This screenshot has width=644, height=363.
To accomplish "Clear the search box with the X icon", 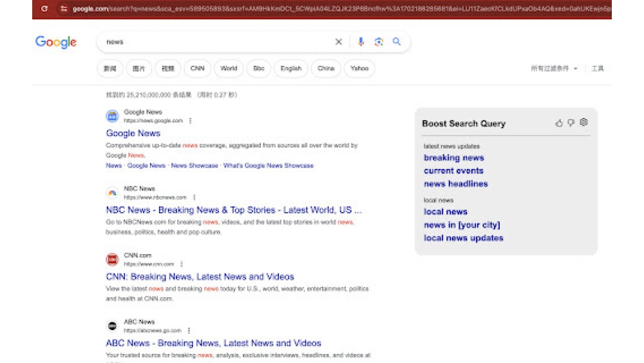I will pos(339,41).
